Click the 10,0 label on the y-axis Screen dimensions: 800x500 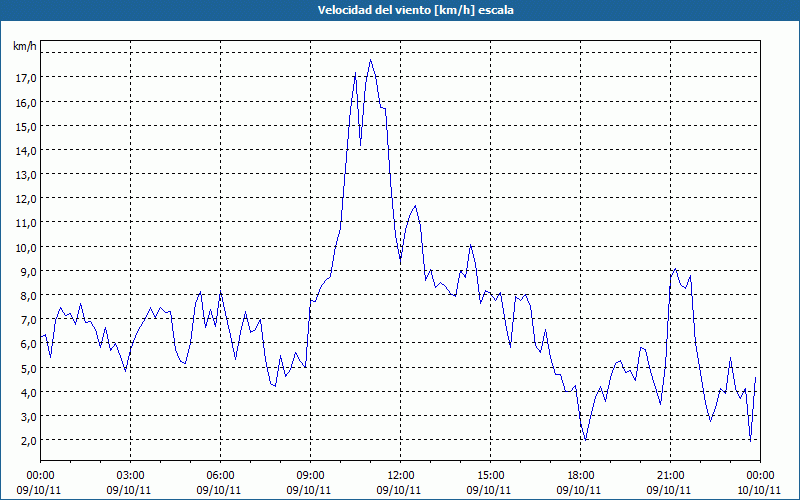point(26,248)
